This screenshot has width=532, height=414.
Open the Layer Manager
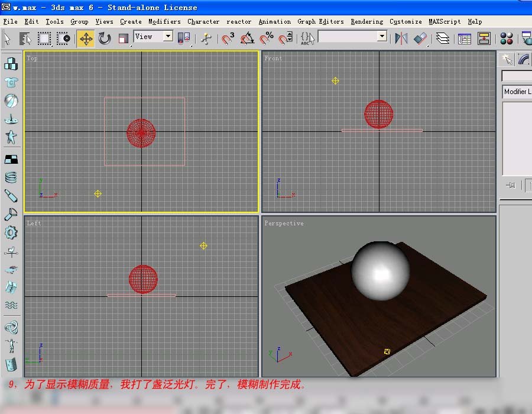[443, 39]
